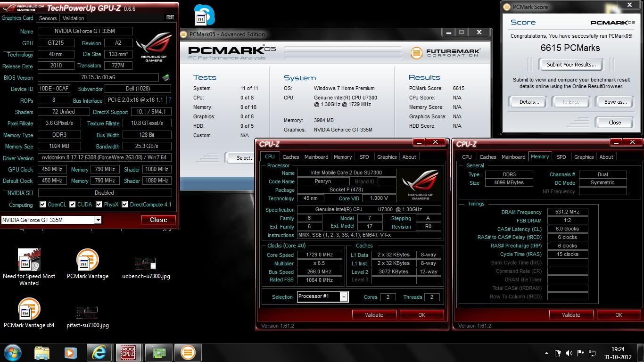Toggle the PhysX checkbox in GPU-Z
This screenshot has height=362, width=644.
(99, 205)
